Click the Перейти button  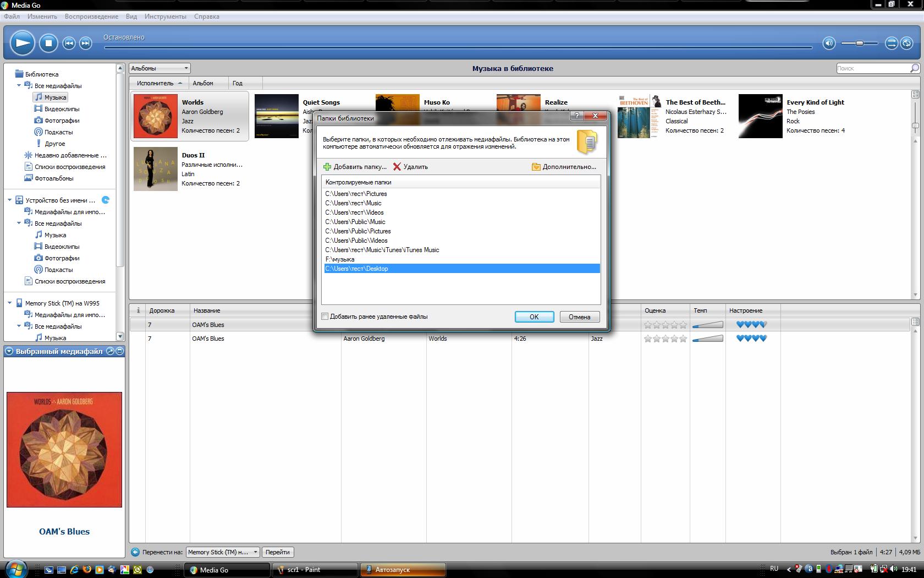click(277, 552)
